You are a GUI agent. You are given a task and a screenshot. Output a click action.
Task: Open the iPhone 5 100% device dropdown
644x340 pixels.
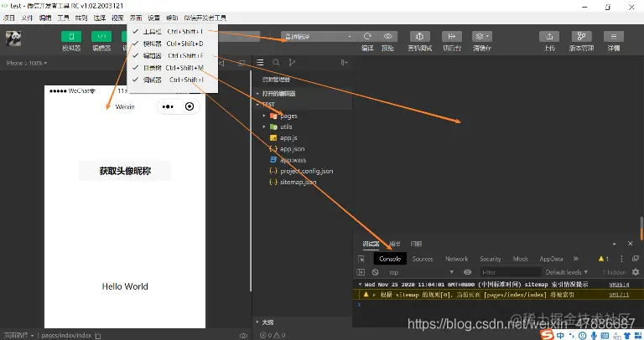27,63
